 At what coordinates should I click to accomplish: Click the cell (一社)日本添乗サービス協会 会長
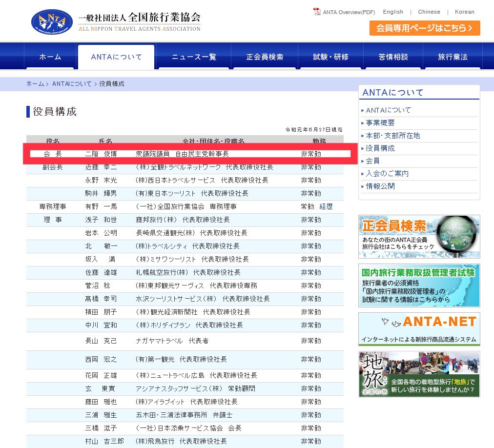tap(188, 428)
